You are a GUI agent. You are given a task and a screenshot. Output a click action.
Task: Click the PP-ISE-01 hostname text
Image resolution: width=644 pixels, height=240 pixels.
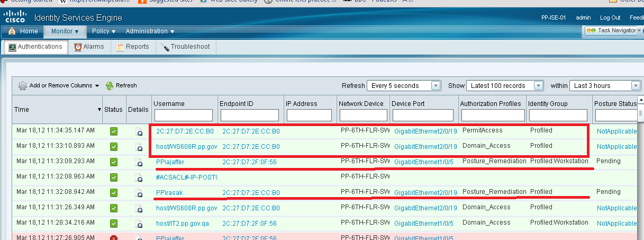pyautogui.click(x=554, y=17)
